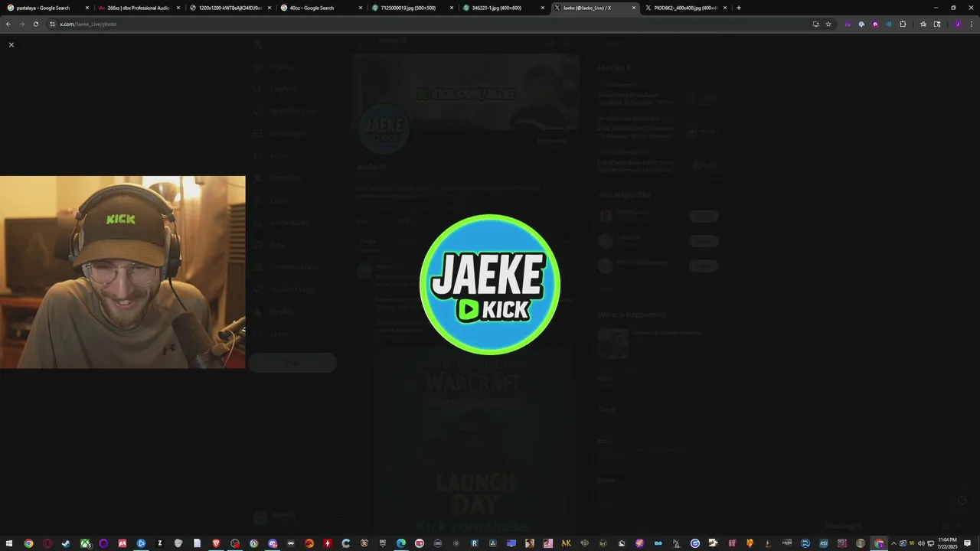The image size is (980, 551).
Task: Open the network icon in system tray
Action: click(x=930, y=543)
